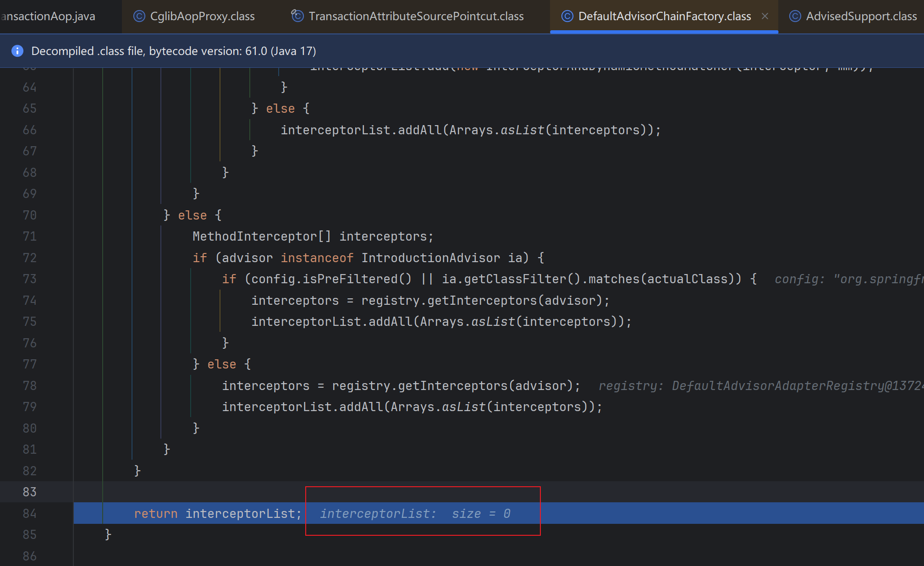Click the CglibAopProxy.class tab's class icon
924x566 pixels.
click(x=139, y=16)
